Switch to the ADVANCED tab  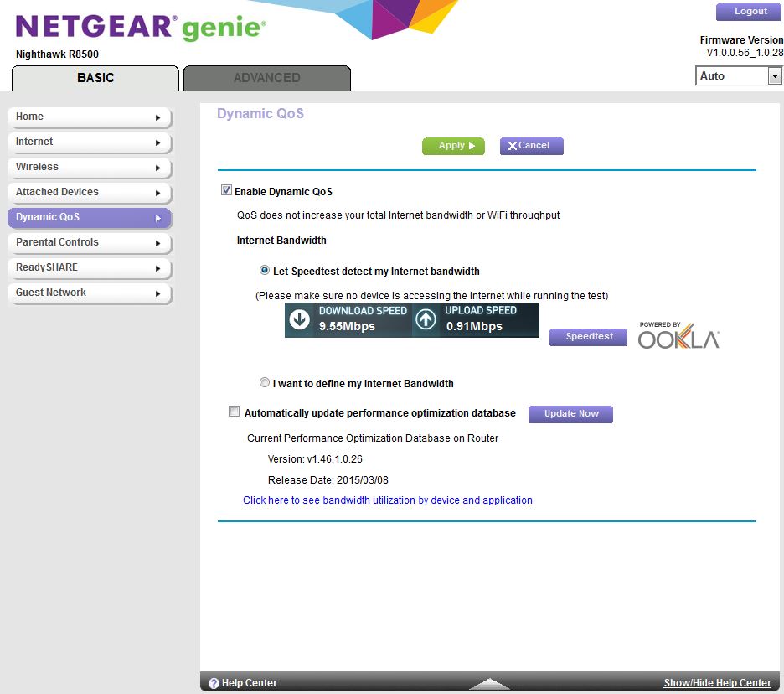267,78
